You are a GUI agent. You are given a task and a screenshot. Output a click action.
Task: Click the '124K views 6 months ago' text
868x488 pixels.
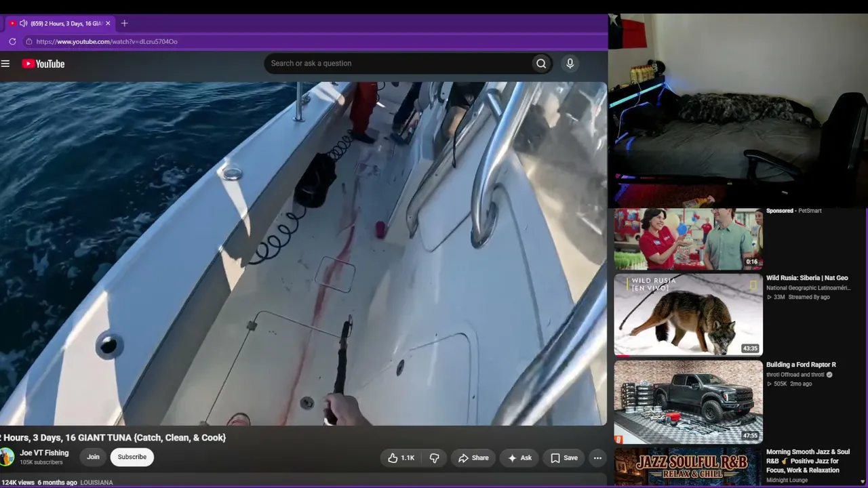(39, 483)
